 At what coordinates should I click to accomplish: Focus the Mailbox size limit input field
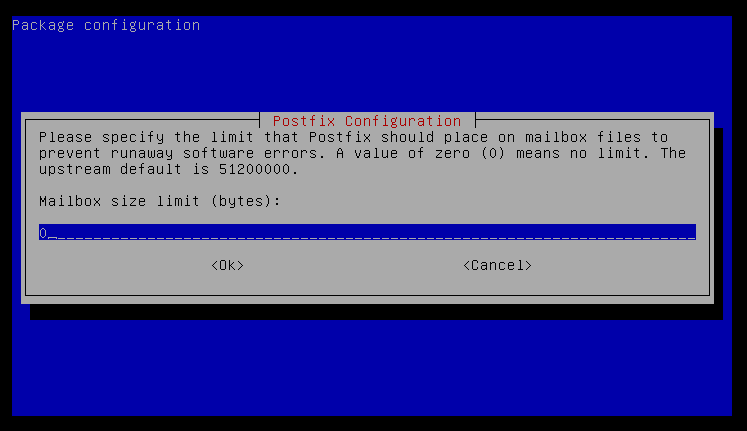[x=367, y=232]
